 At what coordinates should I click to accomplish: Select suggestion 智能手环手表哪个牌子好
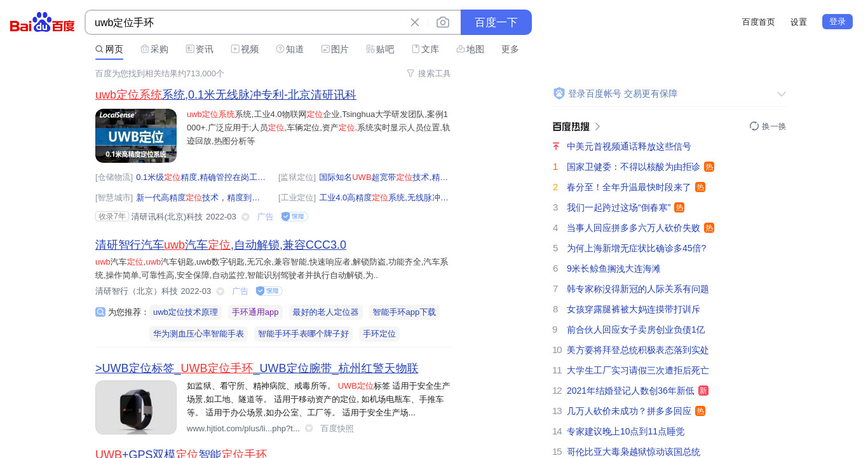pos(303,334)
